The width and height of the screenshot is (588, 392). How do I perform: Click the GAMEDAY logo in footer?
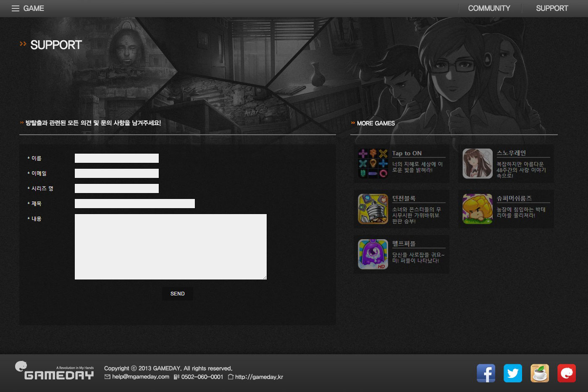55,371
